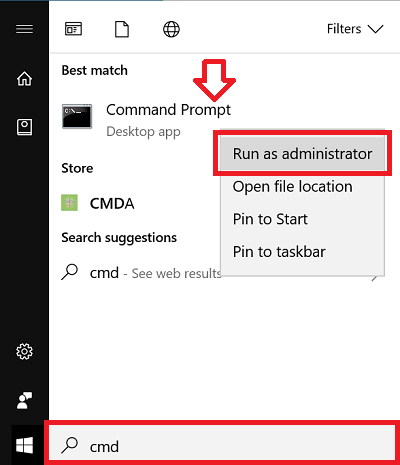Click the Command Prompt app icon

tap(77, 116)
